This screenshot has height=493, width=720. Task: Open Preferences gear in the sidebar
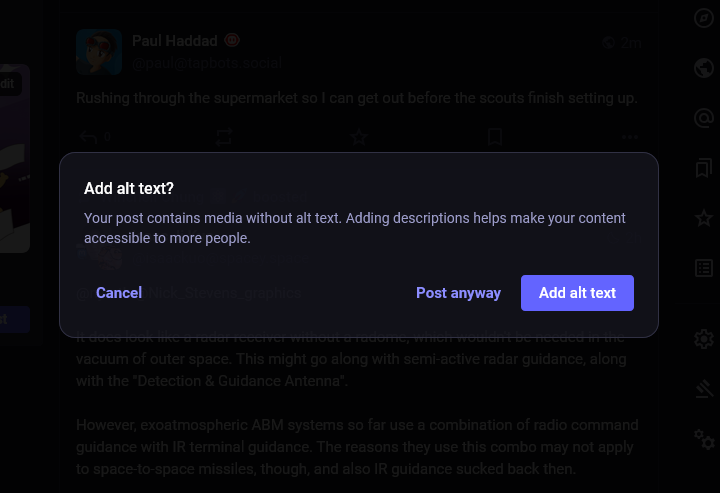coord(704,340)
